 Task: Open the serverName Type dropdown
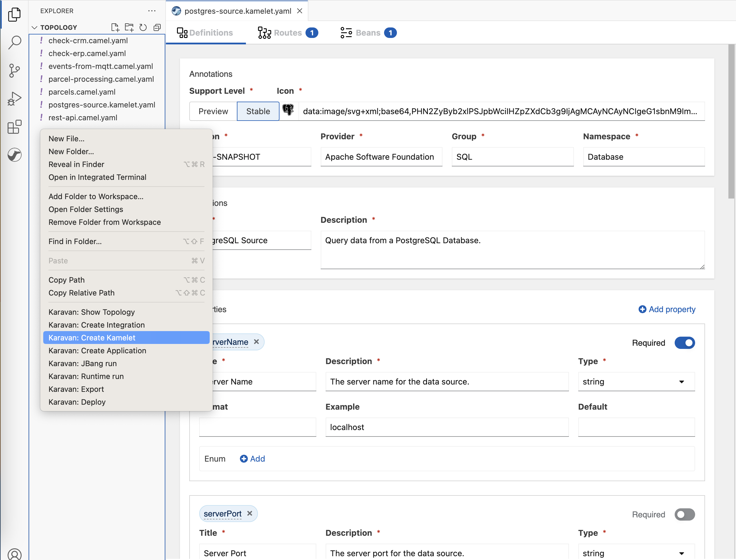click(636, 382)
